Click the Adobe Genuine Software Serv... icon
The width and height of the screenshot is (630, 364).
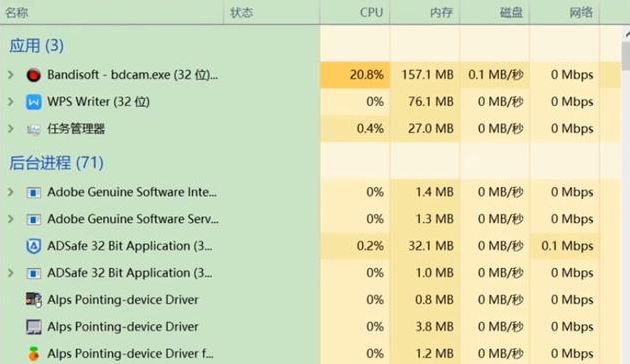[x=33, y=219]
